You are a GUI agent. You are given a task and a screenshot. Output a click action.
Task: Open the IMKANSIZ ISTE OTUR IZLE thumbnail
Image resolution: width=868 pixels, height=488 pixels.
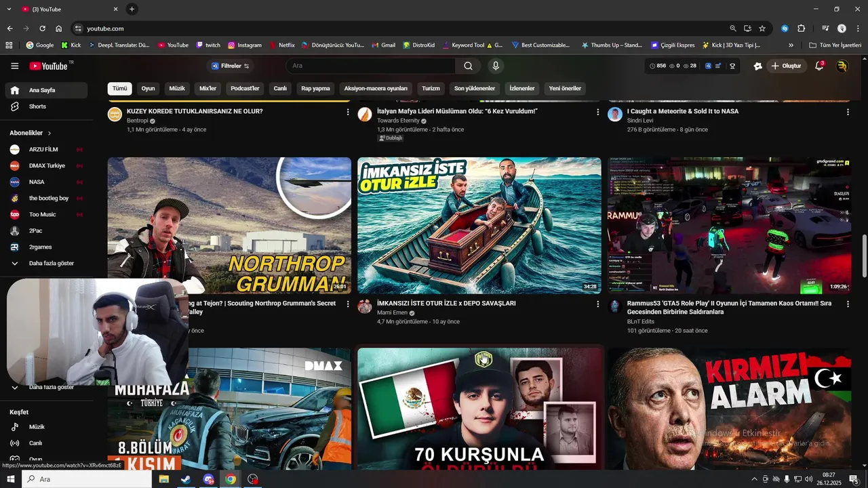click(479, 226)
